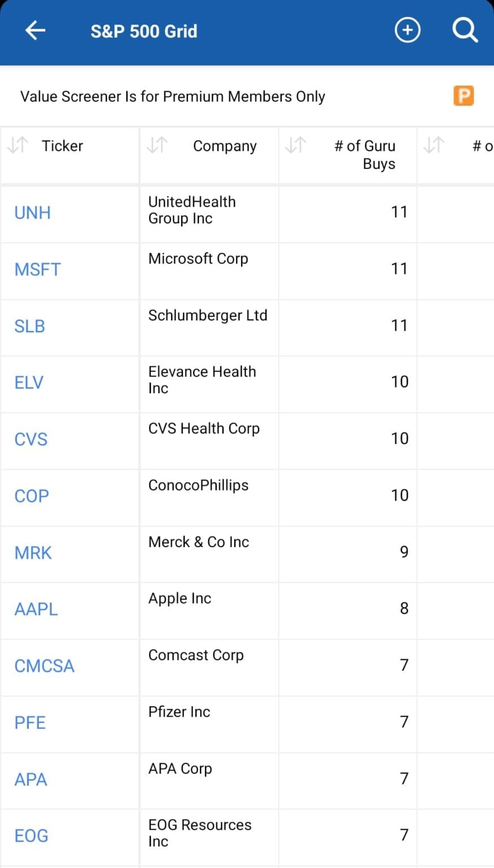
Task: Open the add (+) action in the header
Action: (x=408, y=30)
